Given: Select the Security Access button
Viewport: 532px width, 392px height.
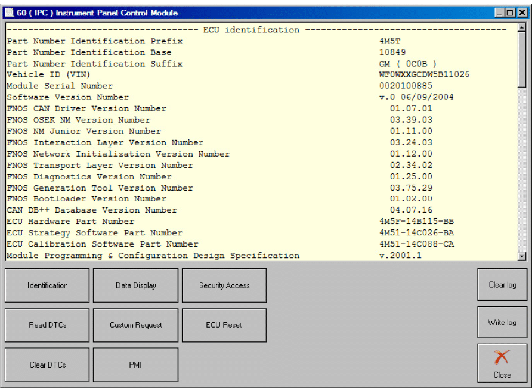Looking at the screenshot, I should tap(224, 285).
